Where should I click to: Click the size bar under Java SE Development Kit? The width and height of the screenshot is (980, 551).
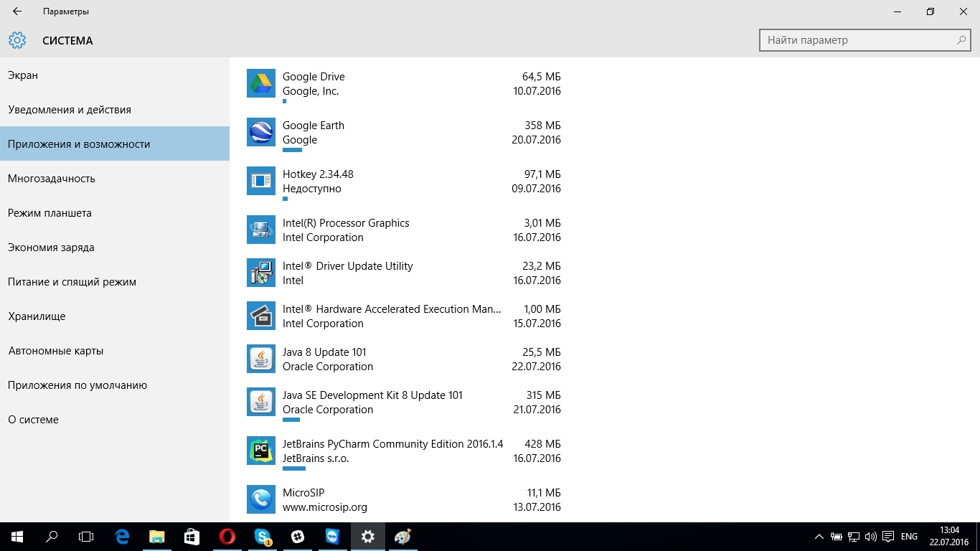[291, 420]
